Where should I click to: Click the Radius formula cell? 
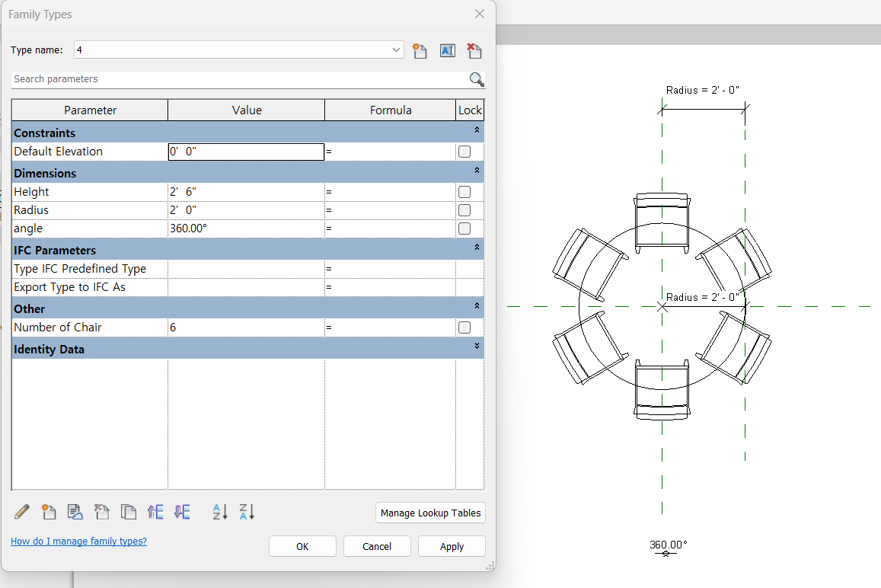click(x=390, y=210)
